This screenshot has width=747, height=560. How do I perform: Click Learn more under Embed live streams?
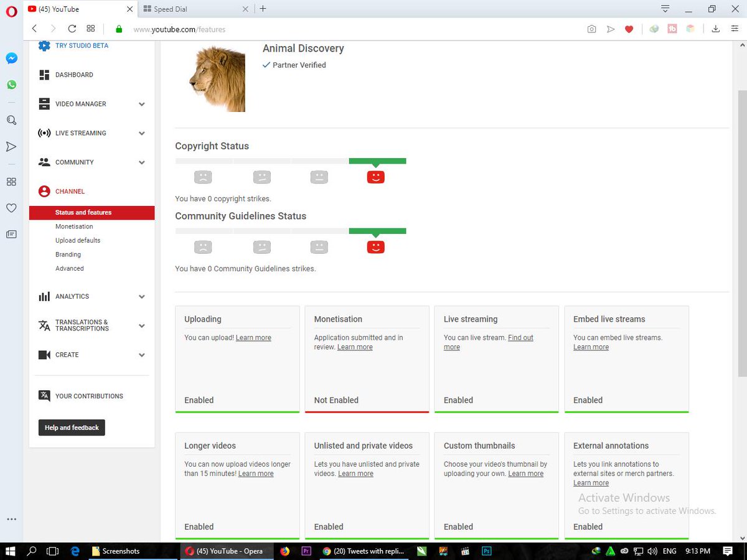(591, 347)
